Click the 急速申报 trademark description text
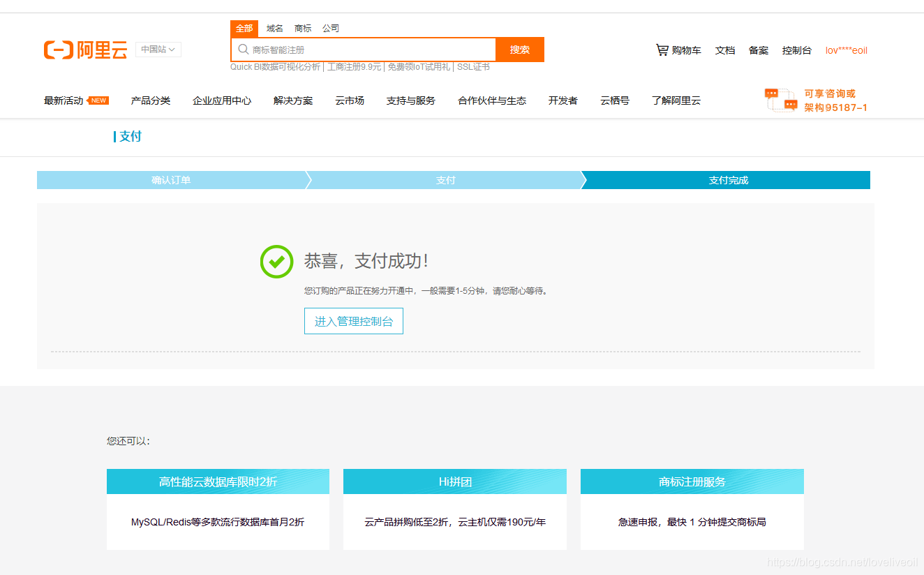Screen dimensions: 924x575 (692, 522)
